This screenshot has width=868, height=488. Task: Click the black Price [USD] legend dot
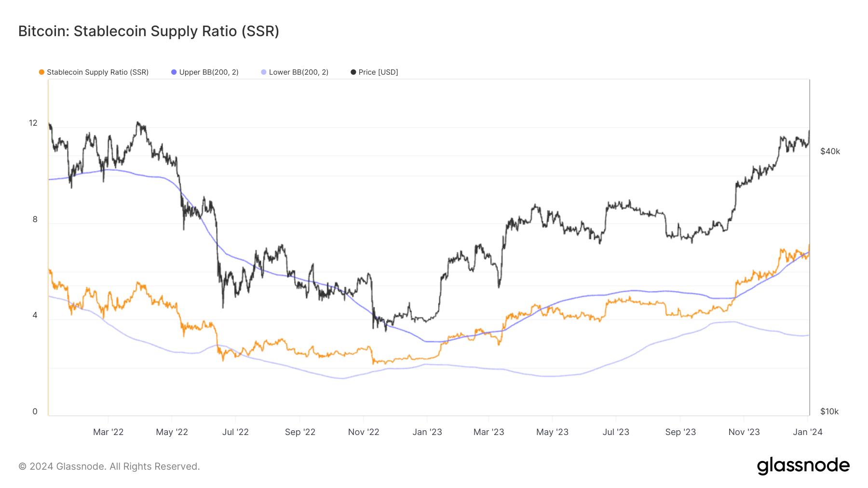353,72
